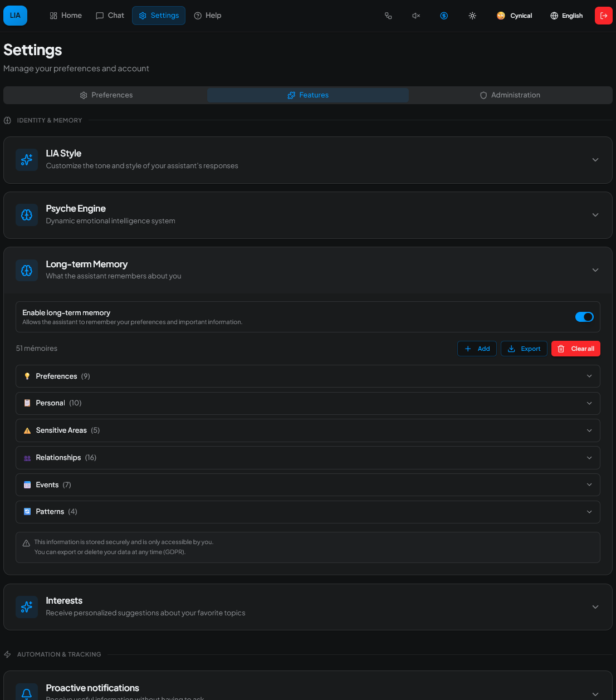Select Settings in the top navigation

tap(159, 16)
